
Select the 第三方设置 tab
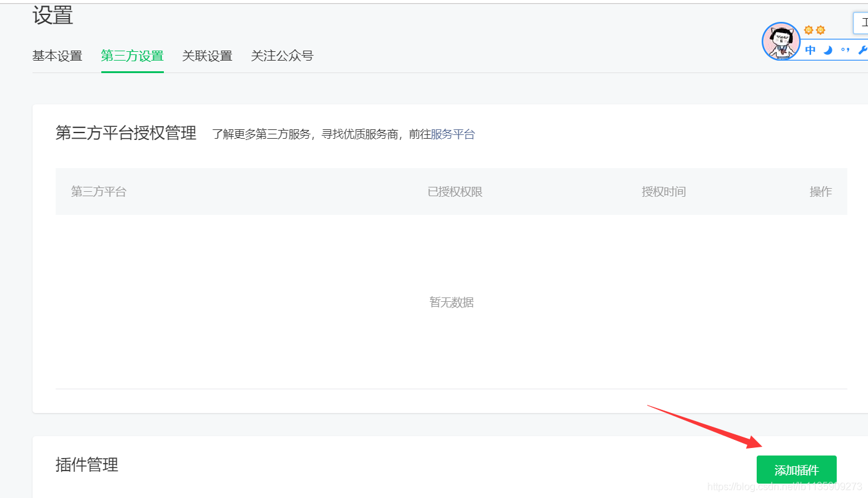(x=132, y=56)
